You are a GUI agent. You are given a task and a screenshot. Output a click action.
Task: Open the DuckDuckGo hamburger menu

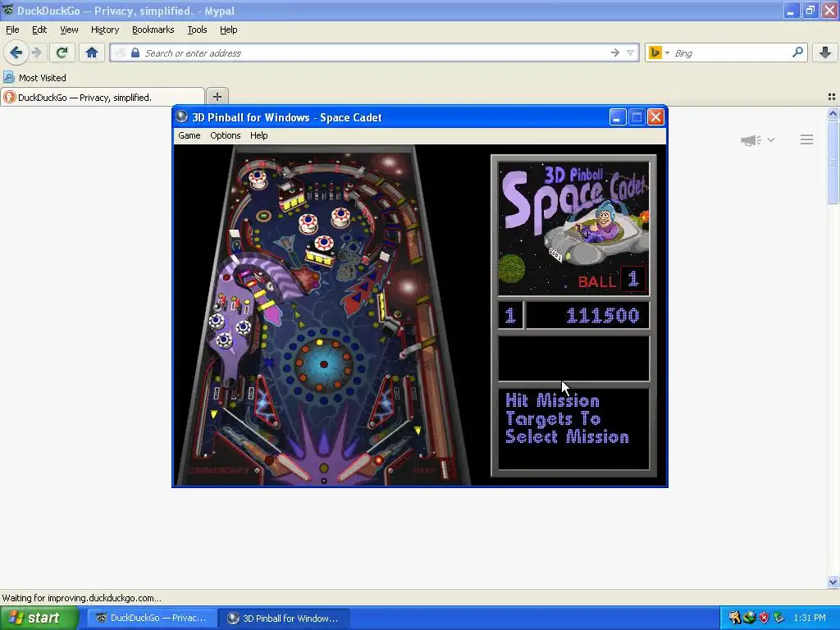pyautogui.click(x=807, y=139)
